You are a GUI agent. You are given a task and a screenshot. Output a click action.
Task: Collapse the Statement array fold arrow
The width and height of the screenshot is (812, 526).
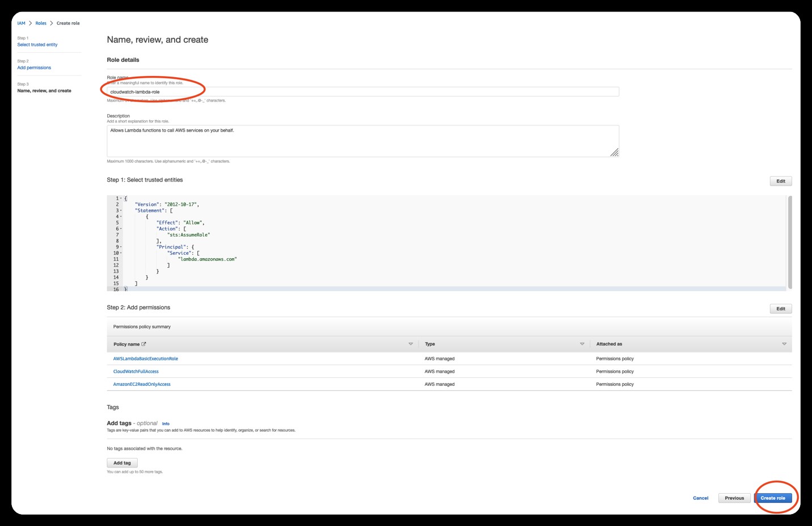tap(121, 210)
